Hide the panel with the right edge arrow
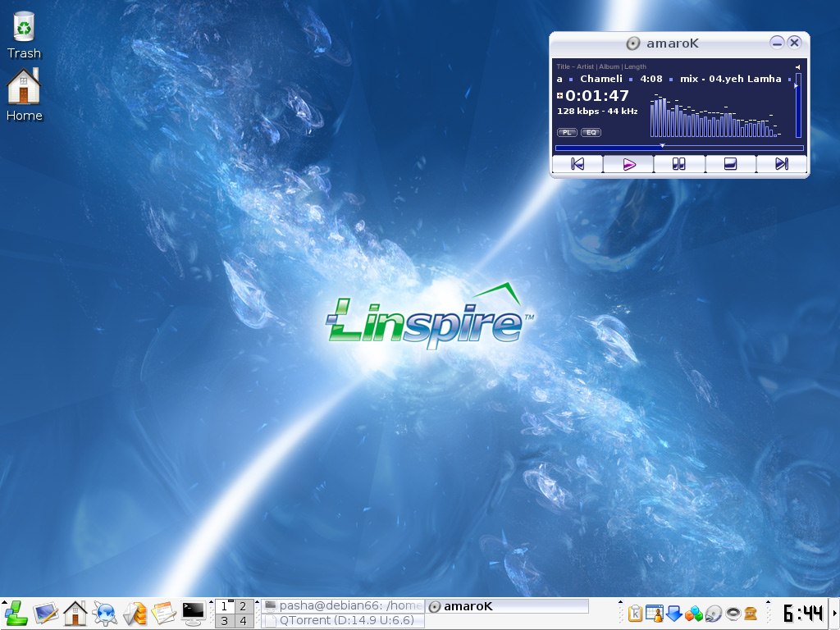The image size is (840, 630). (834, 614)
